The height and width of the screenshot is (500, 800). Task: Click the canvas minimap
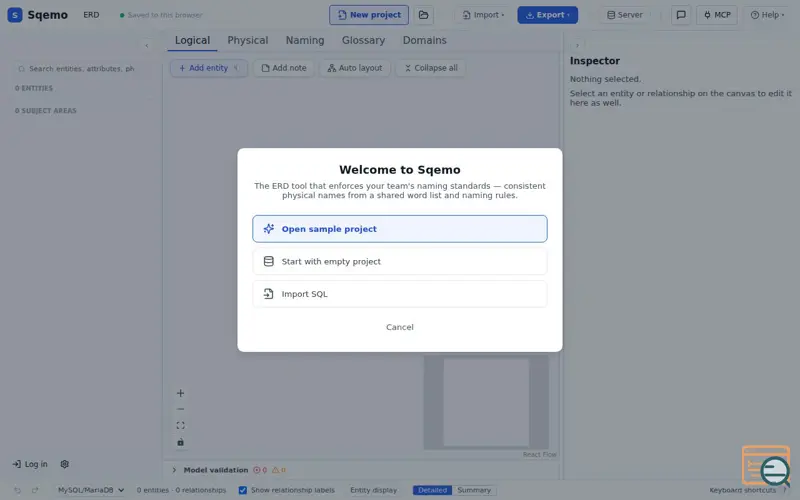click(x=486, y=402)
